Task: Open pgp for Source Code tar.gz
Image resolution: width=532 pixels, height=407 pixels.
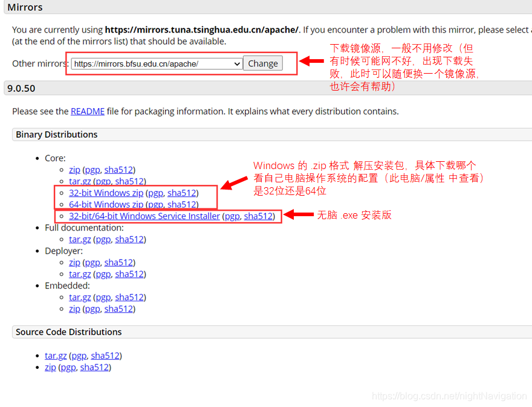Action: [79, 356]
